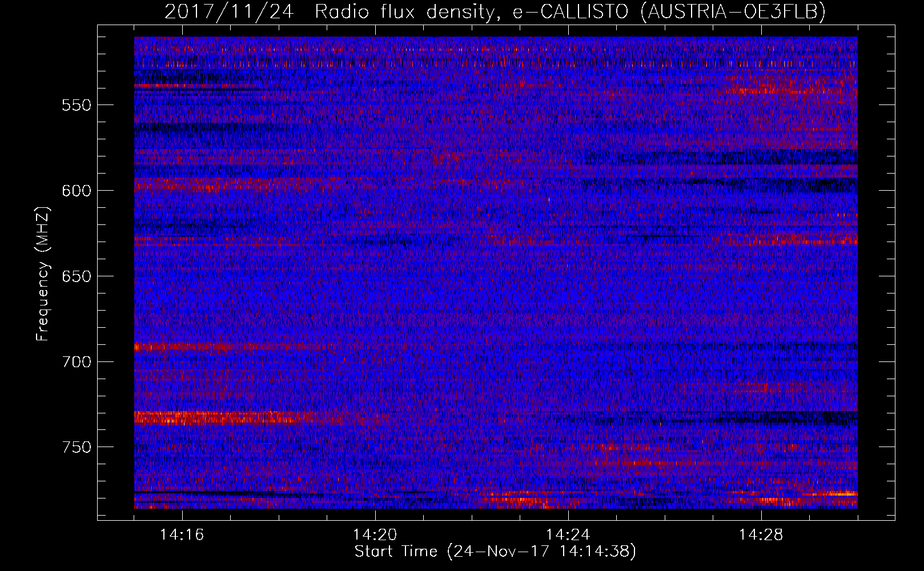Viewport: 924px width, 571px height.
Task: Click the 'Frequency (MHZ)' axis label
Action: tap(43, 274)
